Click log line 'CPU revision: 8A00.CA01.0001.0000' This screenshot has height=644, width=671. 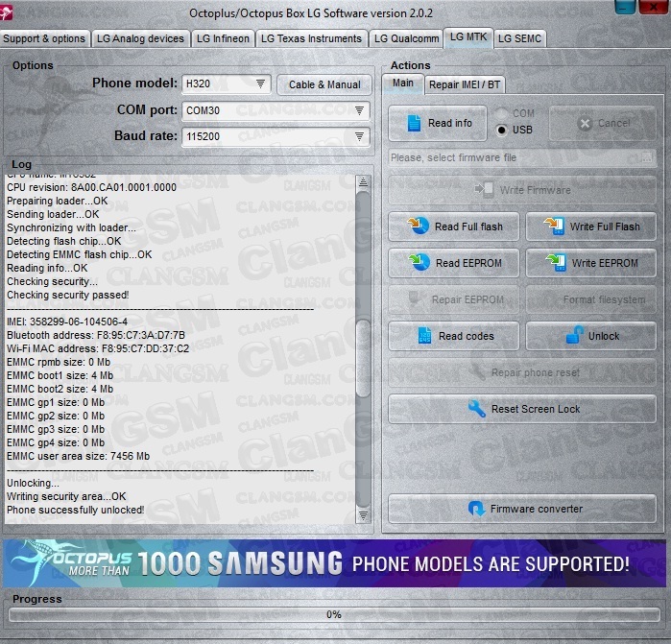pos(91,187)
